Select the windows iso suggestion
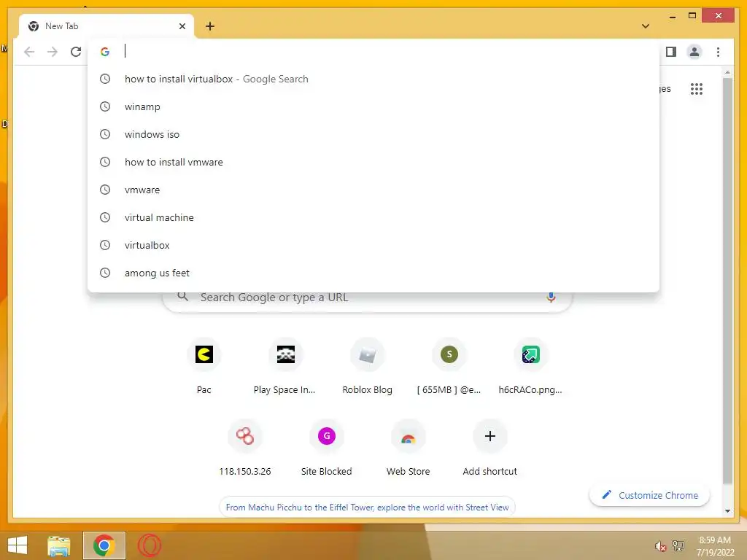Image resolution: width=747 pixels, height=560 pixels. pyautogui.click(x=373, y=134)
